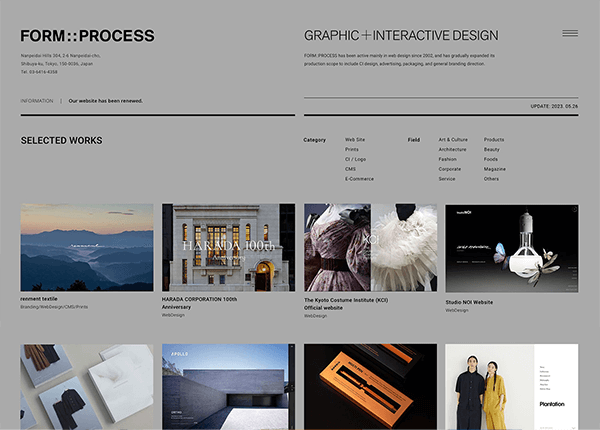
Task: Click the 'GRAPHIC+INTERACTIVE DESIGN' heading
Action: pyautogui.click(x=401, y=36)
